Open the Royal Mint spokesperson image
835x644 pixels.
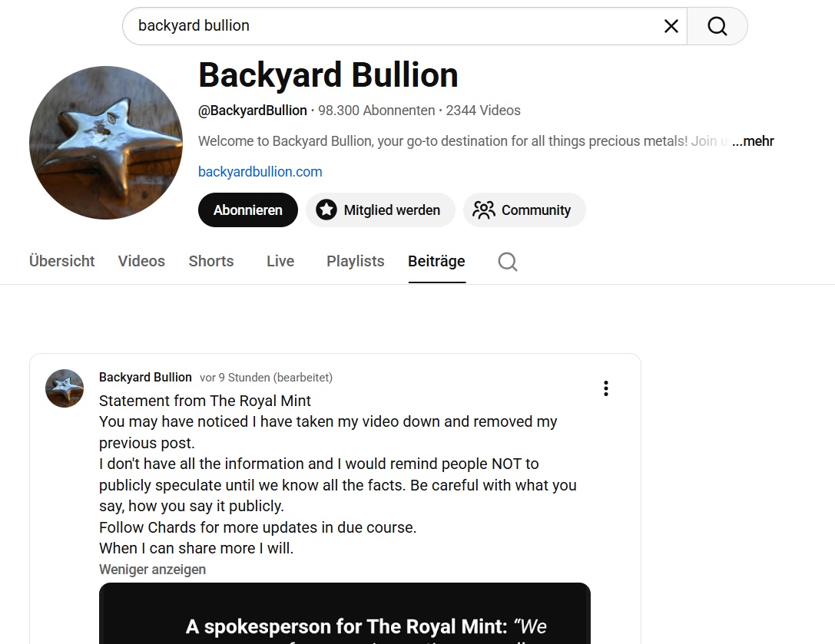click(345, 613)
